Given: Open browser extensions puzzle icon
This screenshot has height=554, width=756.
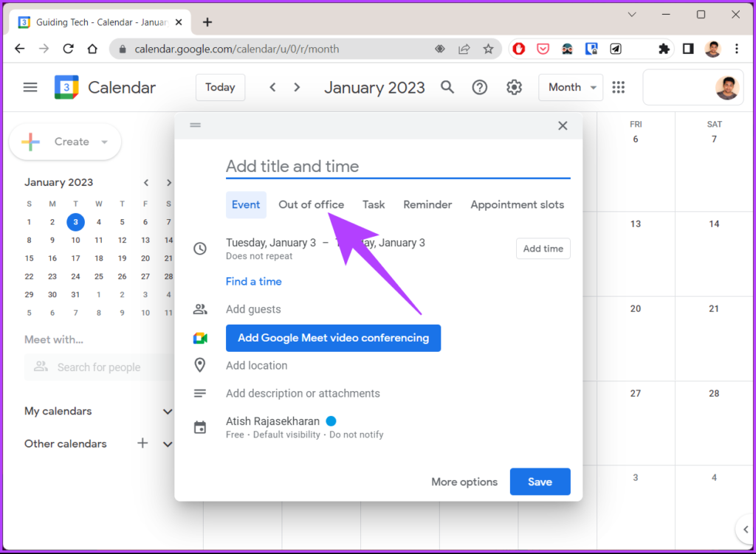Looking at the screenshot, I should (664, 49).
